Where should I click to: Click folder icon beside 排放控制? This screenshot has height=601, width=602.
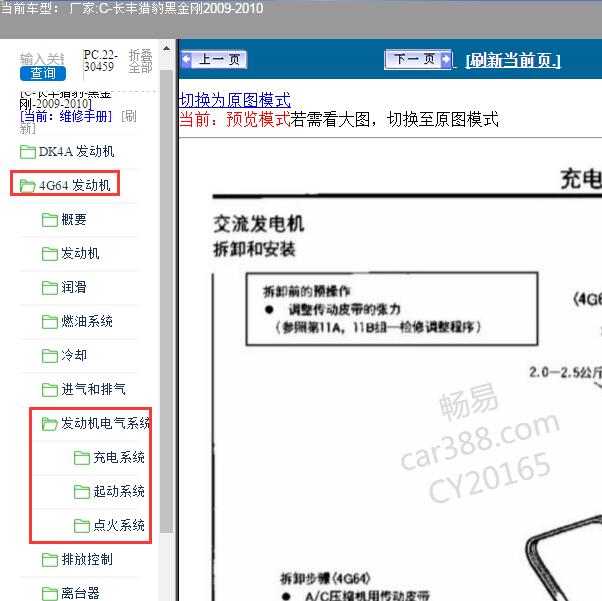(x=50, y=560)
